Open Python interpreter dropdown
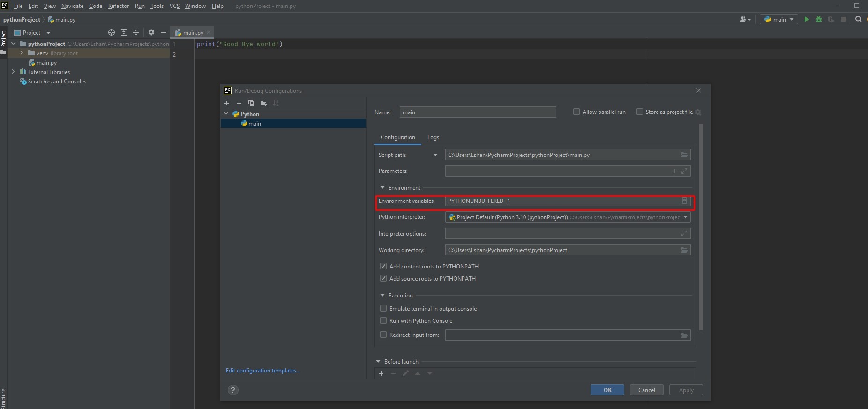The width and height of the screenshot is (868, 409). click(686, 217)
